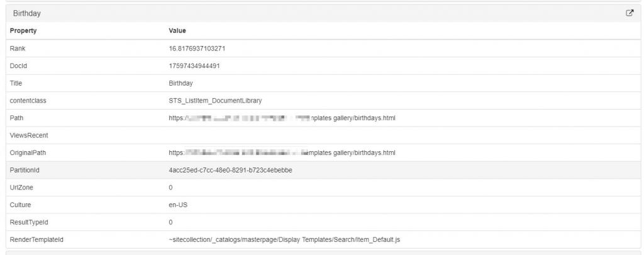Click the contentclass property label
The image size is (644, 255).
coord(28,100)
